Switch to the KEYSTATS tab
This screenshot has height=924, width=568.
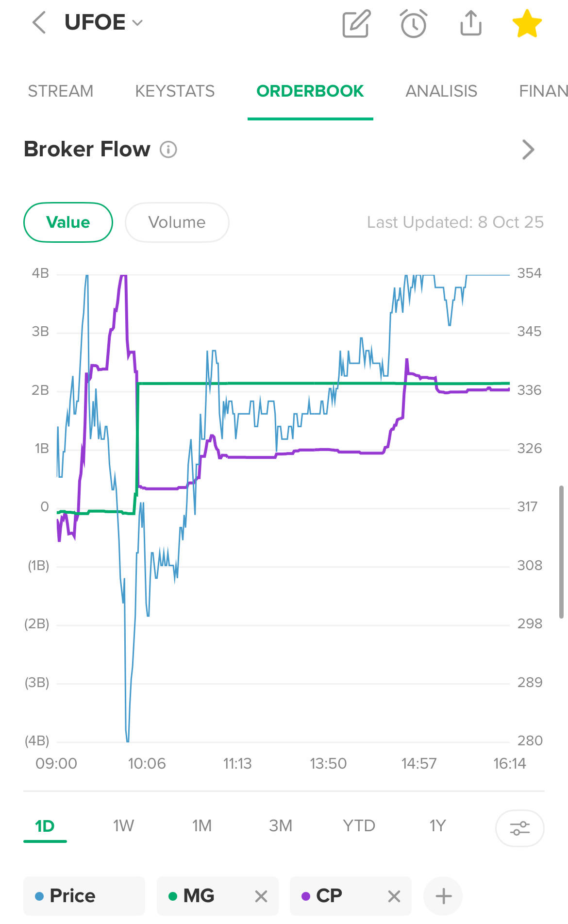click(x=175, y=91)
